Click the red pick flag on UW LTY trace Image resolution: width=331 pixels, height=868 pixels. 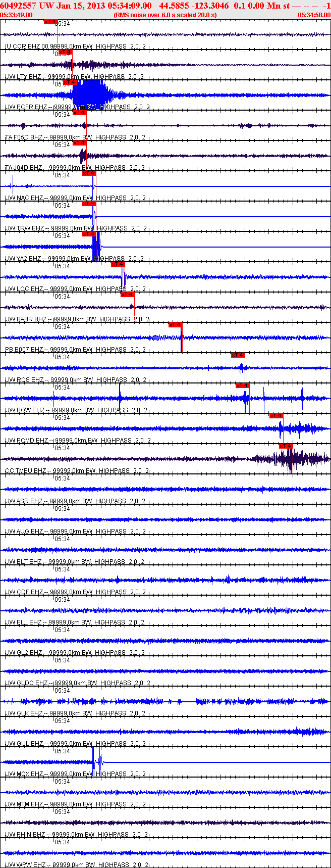coord(66,52)
